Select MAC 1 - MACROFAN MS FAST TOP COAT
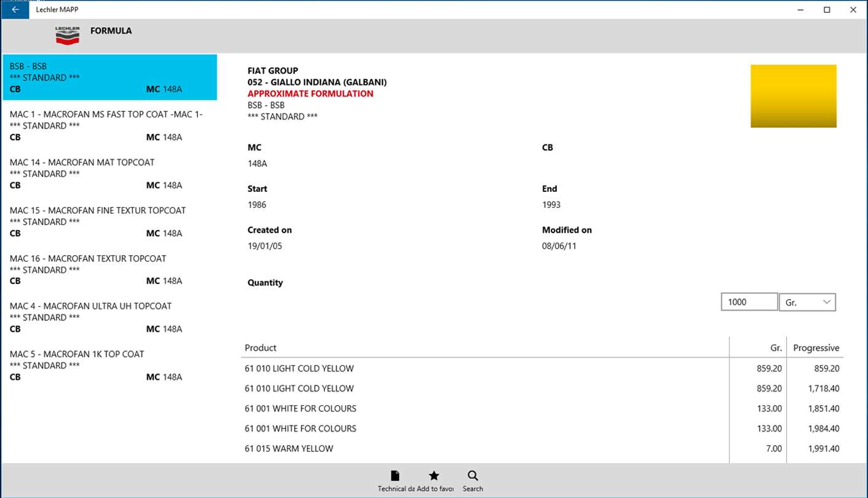The image size is (868, 498). pos(109,125)
